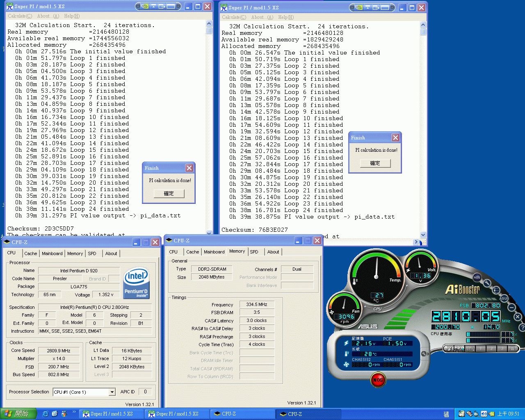Open Calculate menu in left Super PI window
The height and width of the screenshot is (420, 525).
point(20,16)
